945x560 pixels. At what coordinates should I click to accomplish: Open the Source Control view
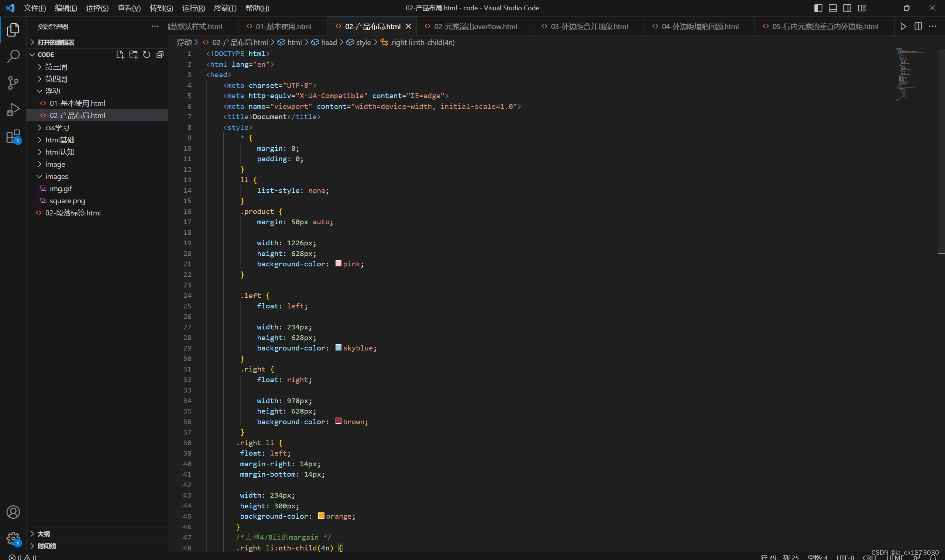(x=13, y=83)
